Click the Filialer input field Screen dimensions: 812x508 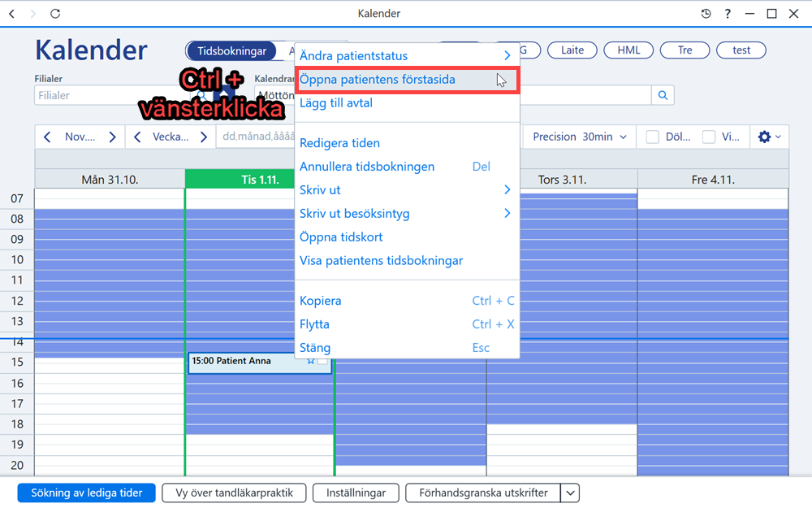click(x=111, y=95)
